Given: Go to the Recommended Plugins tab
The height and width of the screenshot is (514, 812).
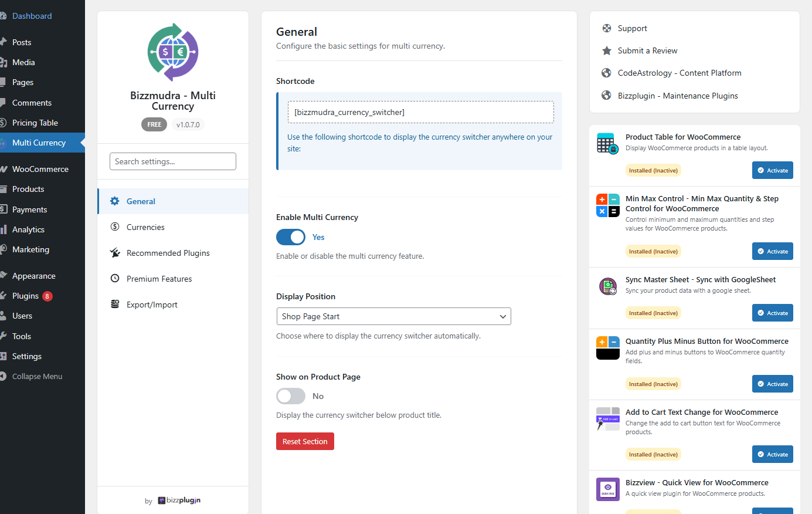Looking at the screenshot, I should point(173,253).
